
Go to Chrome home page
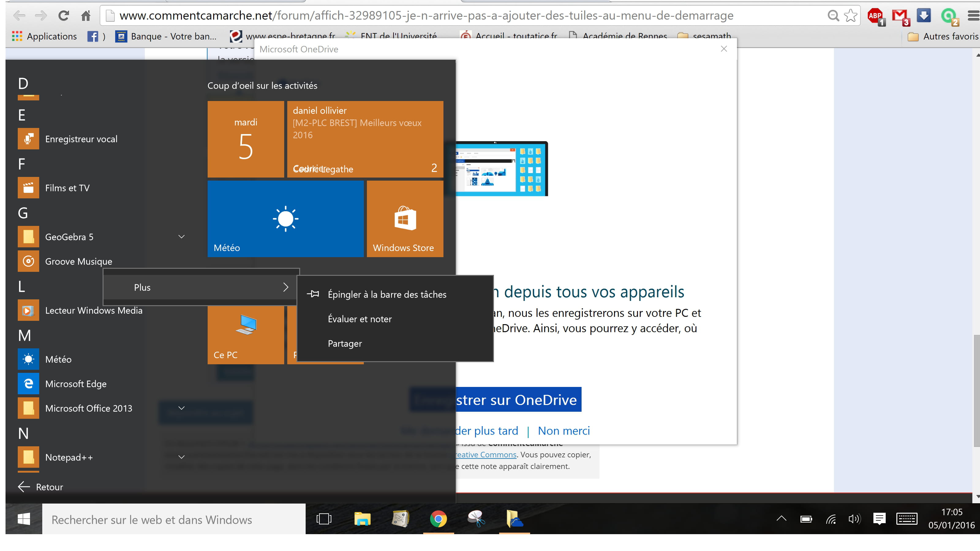(86, 16)
